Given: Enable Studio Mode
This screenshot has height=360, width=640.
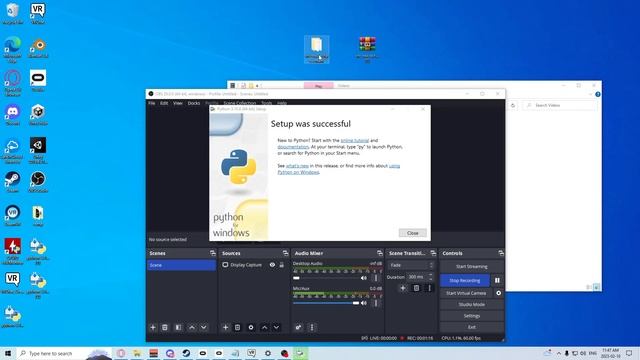Looking at the screenshot, I should click(x=471, y=304).
